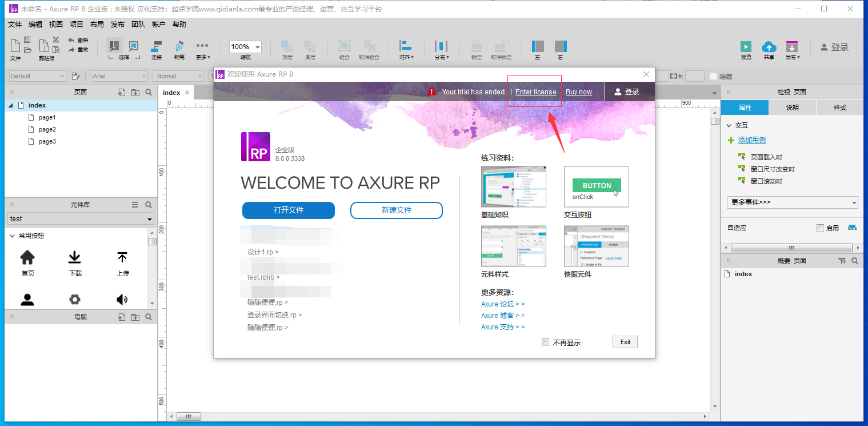Click the redo arrow 重做

78,50
